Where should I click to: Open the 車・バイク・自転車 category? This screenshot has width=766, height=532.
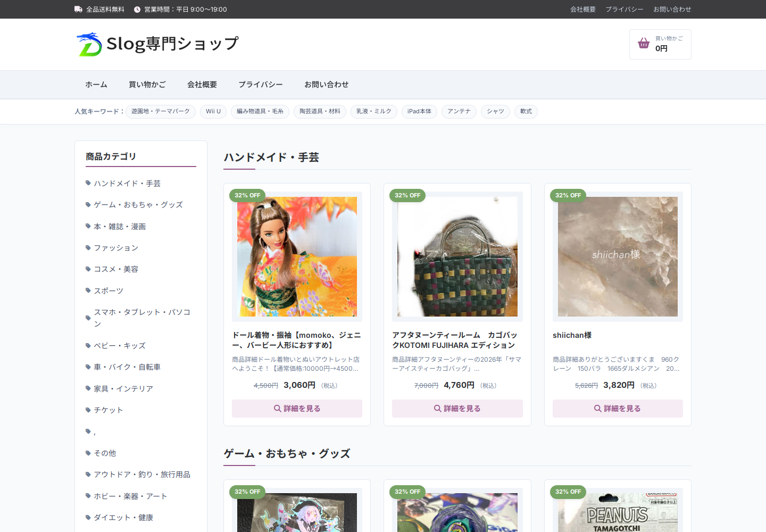tap(127, 367)
